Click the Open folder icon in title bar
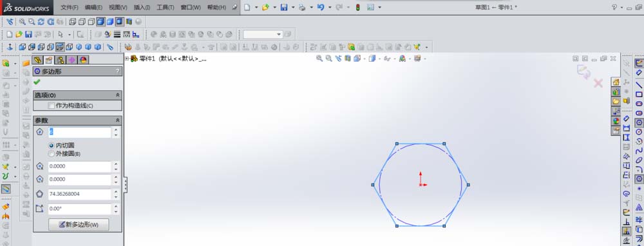Viewport: 644px width, 246px height. pyautogui.click(x=265, y=7)
